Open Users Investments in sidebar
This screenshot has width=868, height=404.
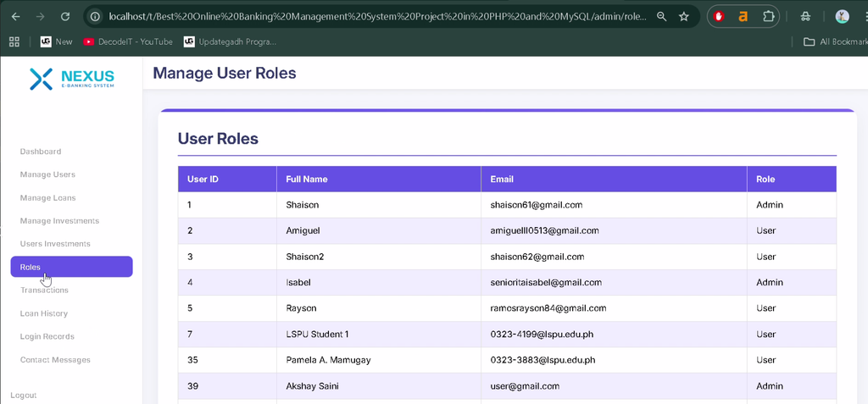(x=55, y=244)
